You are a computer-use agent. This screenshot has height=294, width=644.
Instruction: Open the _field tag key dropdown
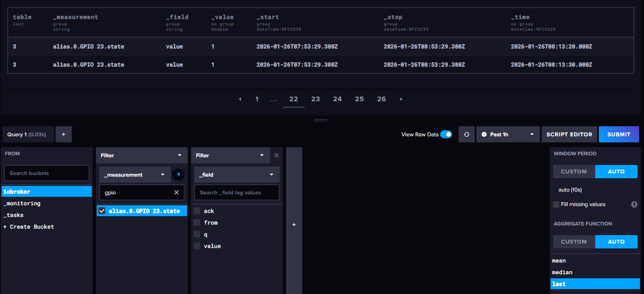[x=237, y=175]
